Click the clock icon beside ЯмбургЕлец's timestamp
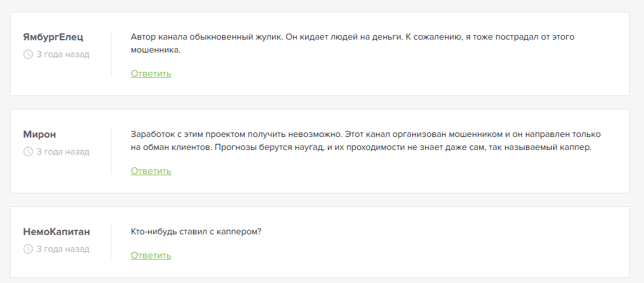The image size is (644, 283). pos(28,55)
